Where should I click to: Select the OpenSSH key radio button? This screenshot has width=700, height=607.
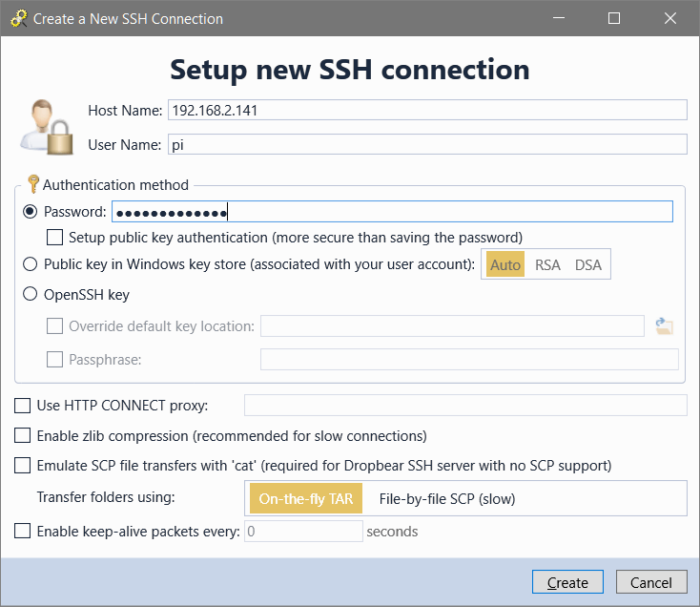(x=30, y=294)
